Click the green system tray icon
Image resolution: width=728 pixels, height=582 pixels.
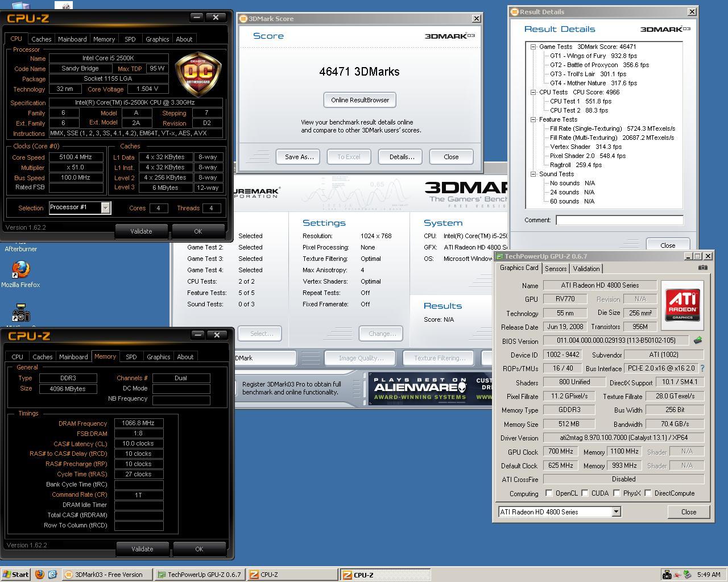click(687, 575)
